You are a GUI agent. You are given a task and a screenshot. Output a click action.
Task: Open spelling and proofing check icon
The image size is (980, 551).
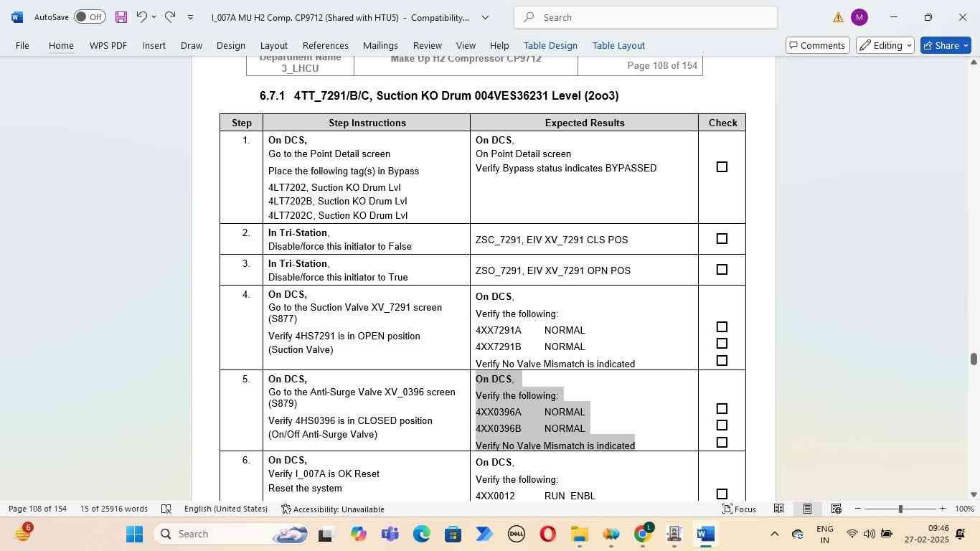click(166, 509)
